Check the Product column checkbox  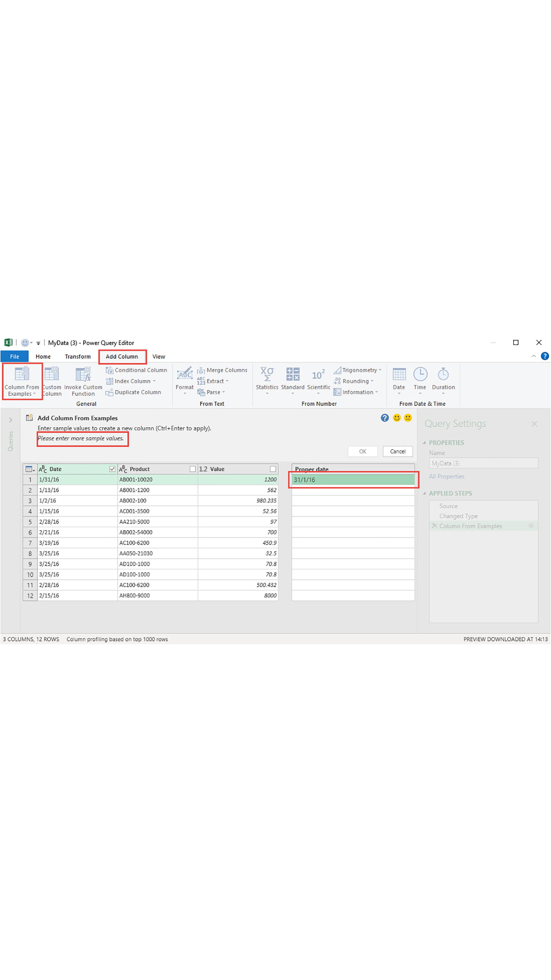(x=193, y=469)
